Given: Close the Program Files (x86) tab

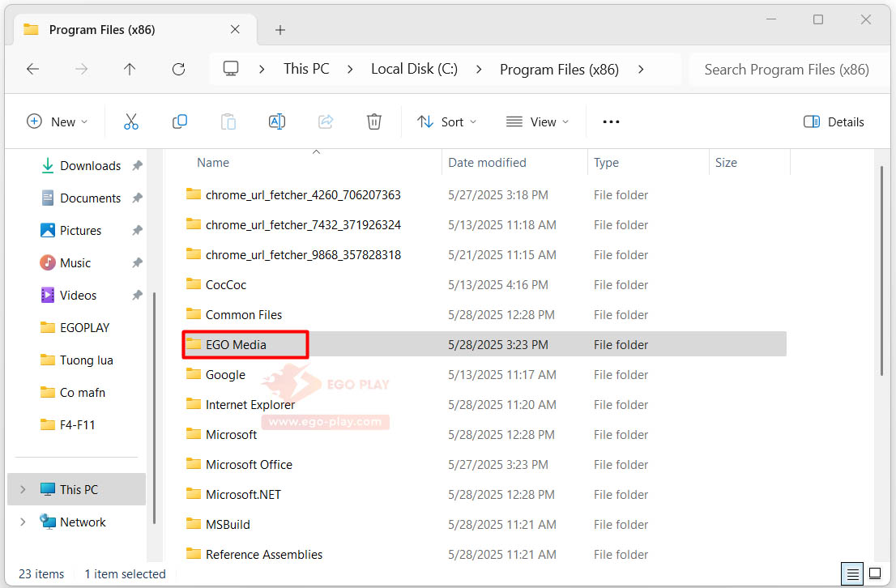Looking at the screenshot, I should point(235,29).
